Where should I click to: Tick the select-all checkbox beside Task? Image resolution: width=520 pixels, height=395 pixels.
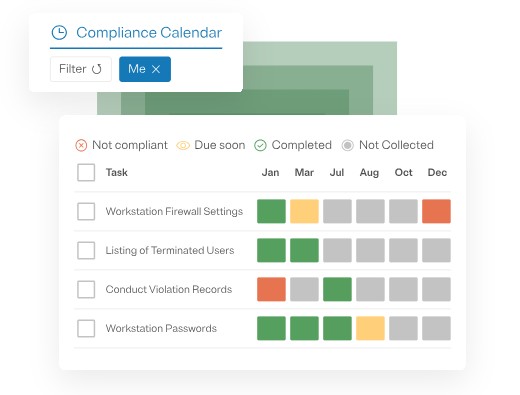point(86,172)
